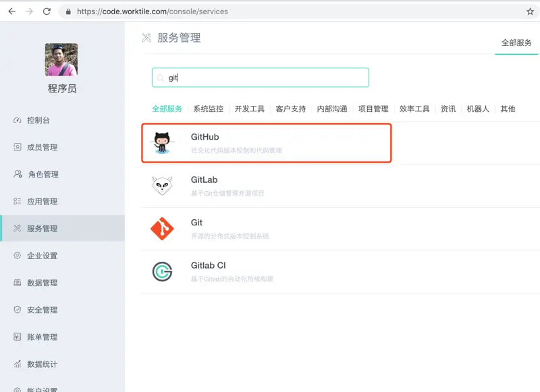Image resolution: width=540 pixels, height=392 pixels.
Task: Click the search input containing 'git'
Action: (x=260, y=77)
